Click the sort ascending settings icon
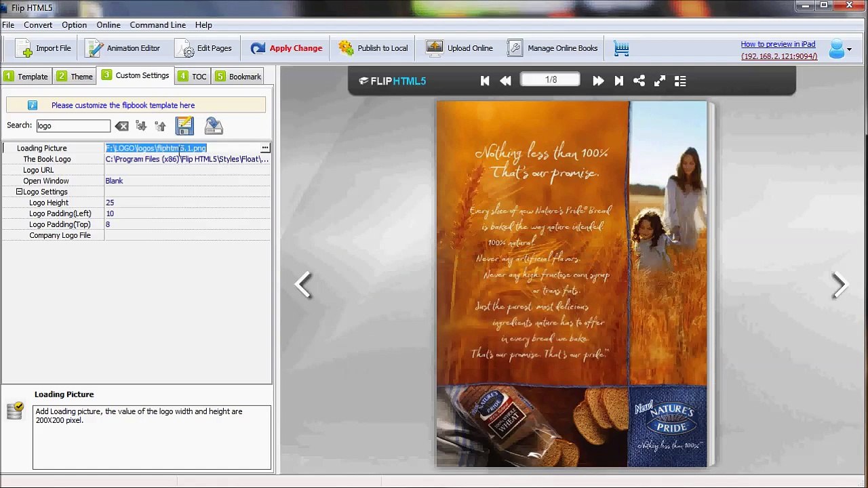 click(160, 126)
